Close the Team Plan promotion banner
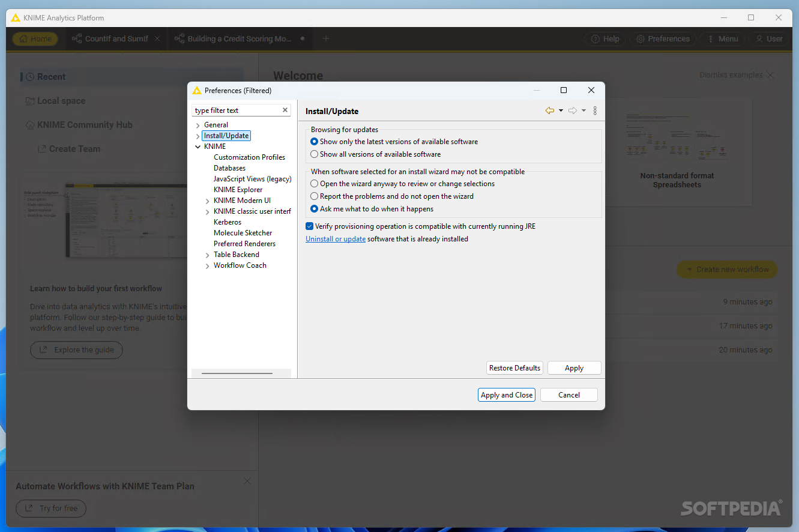799x532 pixels. pos(247,481)
